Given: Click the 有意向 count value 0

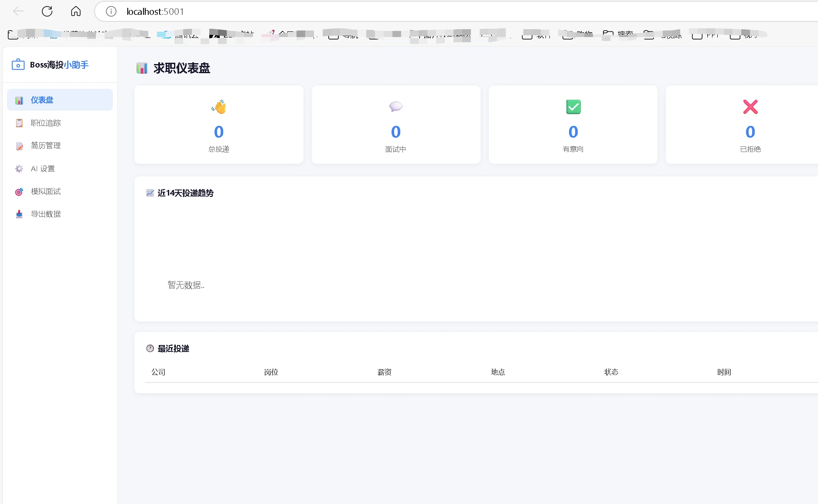Looking at the screenshot, I should click(573, 132).
